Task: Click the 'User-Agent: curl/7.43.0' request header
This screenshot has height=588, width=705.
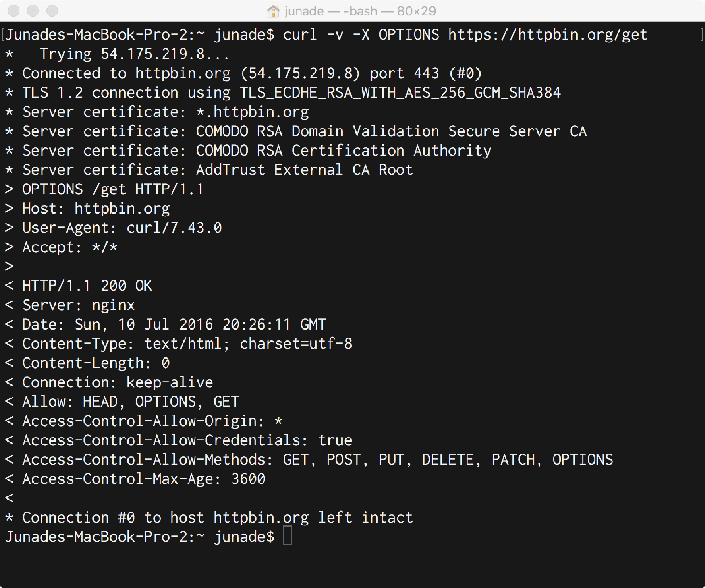Action: tap(122, 228)
